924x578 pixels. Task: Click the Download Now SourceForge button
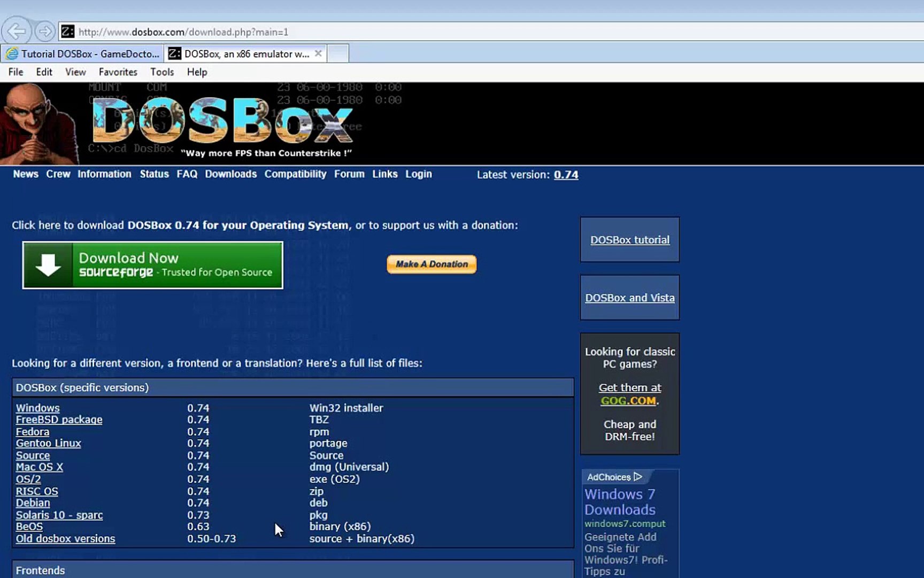point(152,265)
